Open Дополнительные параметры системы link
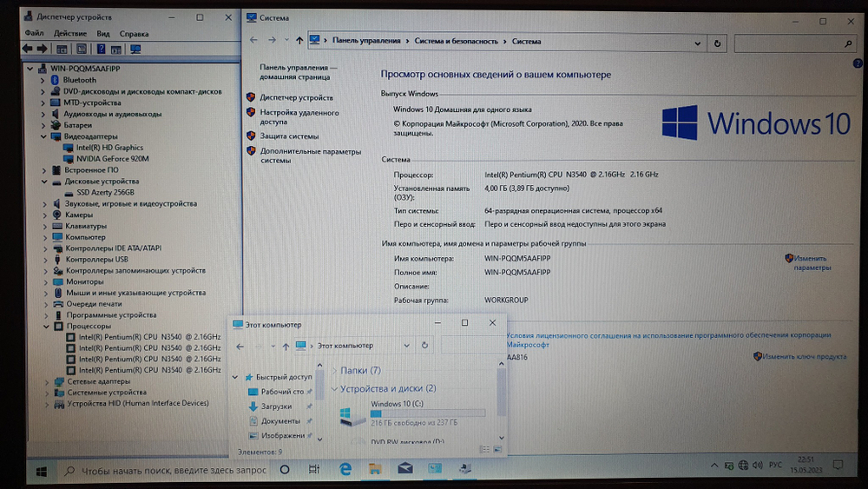The width and height of the screenshot is (868, 489). coord(311,155)
